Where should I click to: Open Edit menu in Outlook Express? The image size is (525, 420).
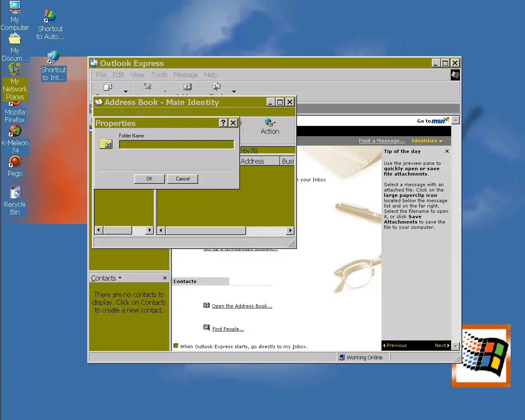[119, 75]
